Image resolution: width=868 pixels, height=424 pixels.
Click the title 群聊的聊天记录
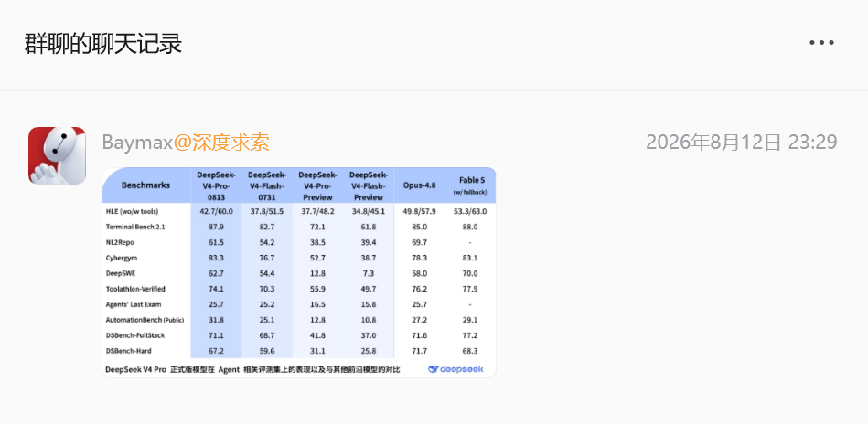click(103, 43)
